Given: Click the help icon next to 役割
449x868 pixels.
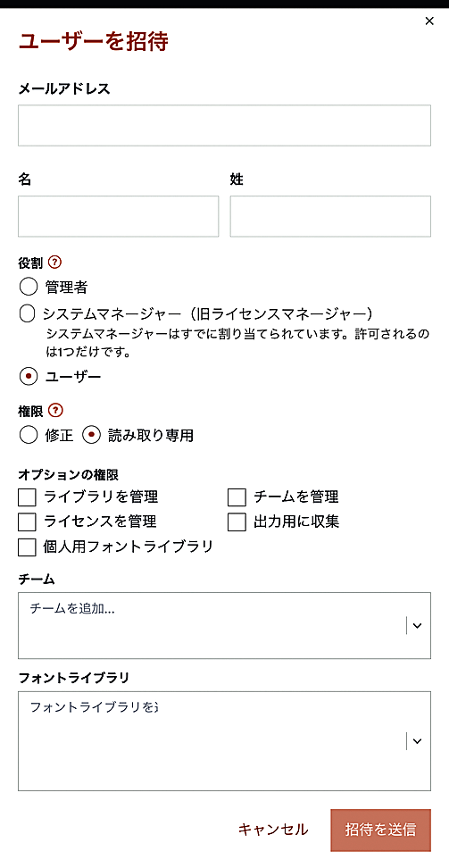Looking at the screenshot, I should click(x=54, y=262).
